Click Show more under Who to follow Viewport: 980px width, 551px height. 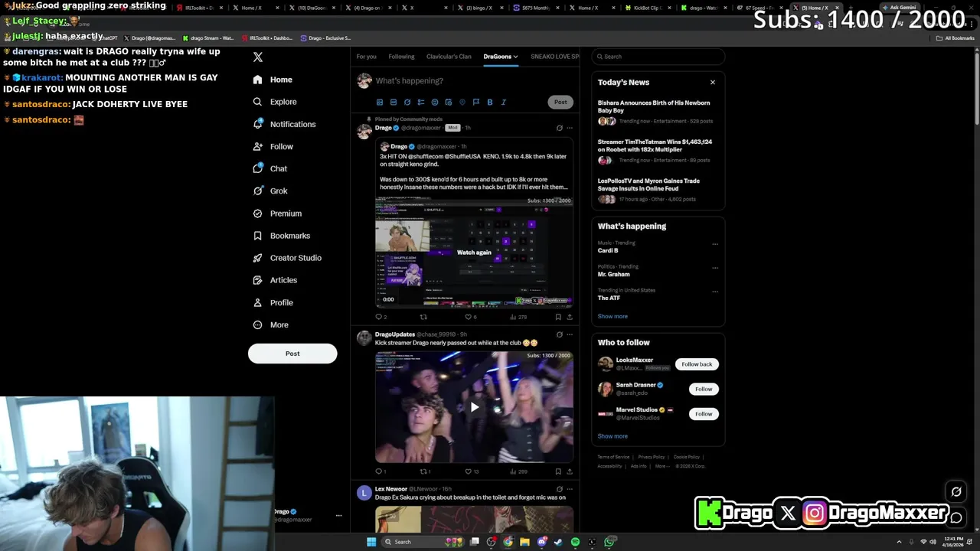612,436
